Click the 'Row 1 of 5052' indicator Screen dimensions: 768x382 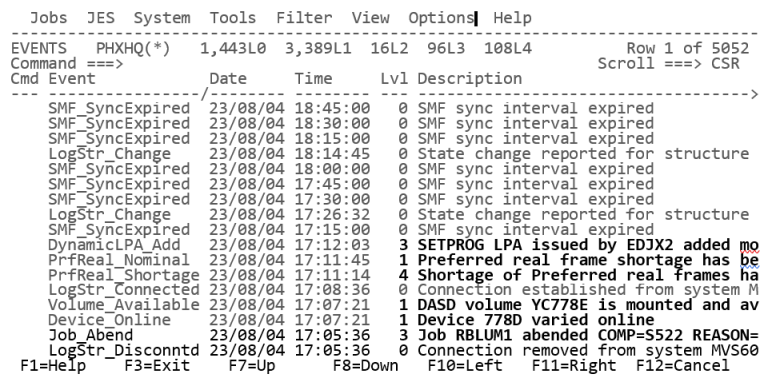click(x=688, y=48)
